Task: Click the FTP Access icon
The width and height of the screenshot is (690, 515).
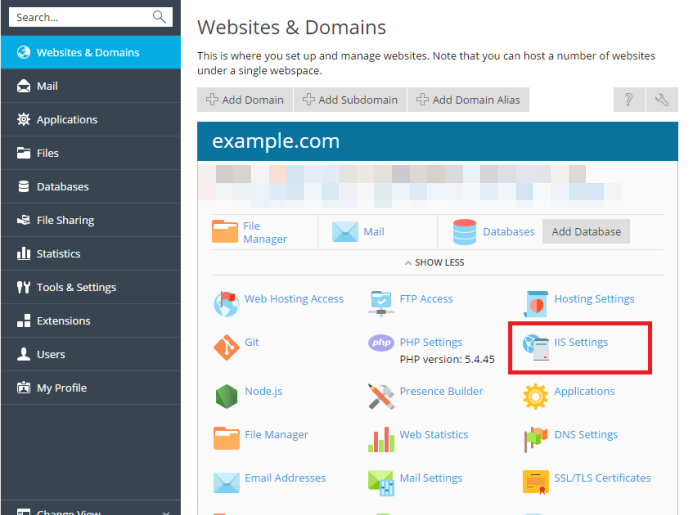Action: [382, 301]
